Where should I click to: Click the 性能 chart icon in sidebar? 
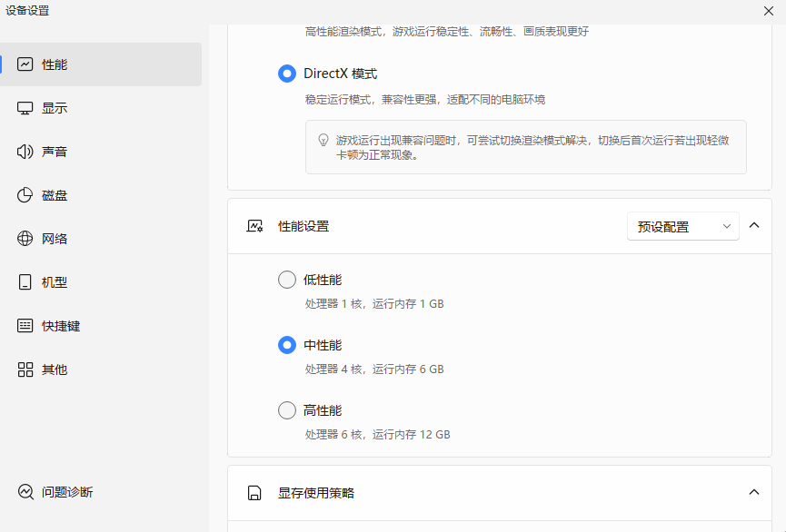(25, 64)
